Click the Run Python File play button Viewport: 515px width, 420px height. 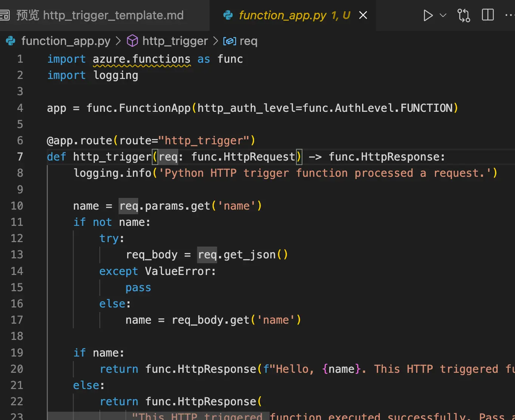[428, 15]
